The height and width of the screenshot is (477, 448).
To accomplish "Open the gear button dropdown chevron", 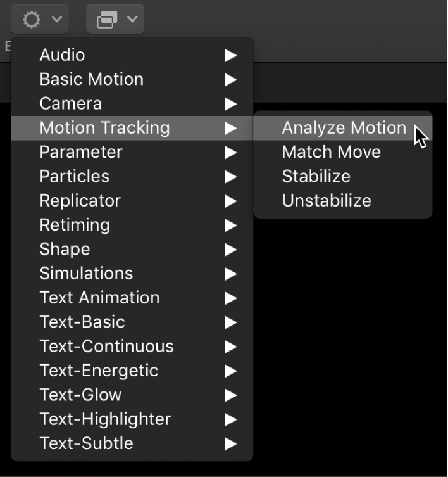I will (x=57, y=20).
